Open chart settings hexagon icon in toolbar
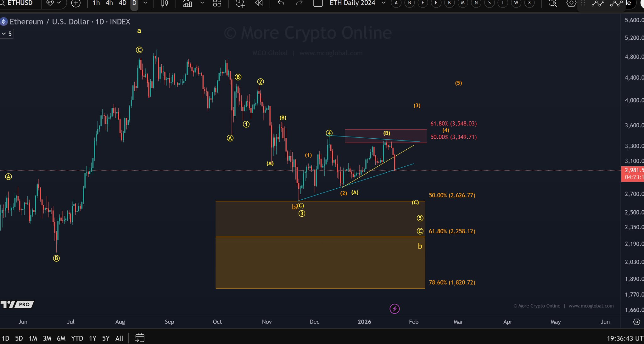This screenshot has width=644, height=344. pos(571,3)
